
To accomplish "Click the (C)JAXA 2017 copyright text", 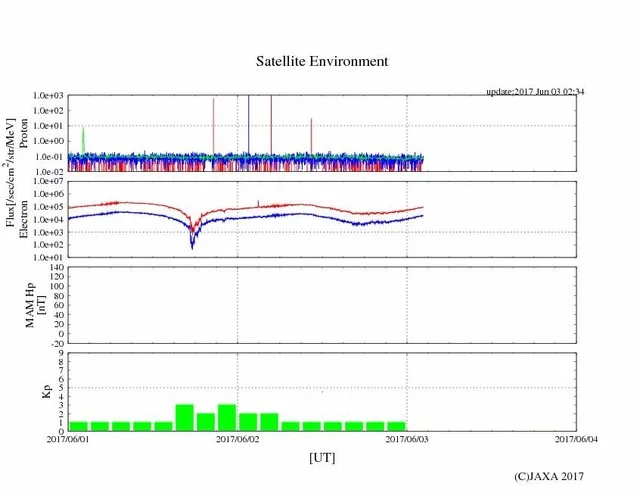I will (x=548, y=477).
